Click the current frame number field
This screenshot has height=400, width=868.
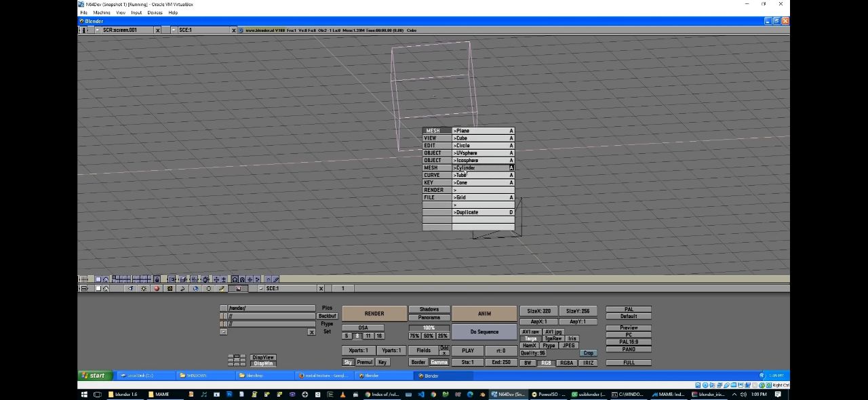(343, 288)
